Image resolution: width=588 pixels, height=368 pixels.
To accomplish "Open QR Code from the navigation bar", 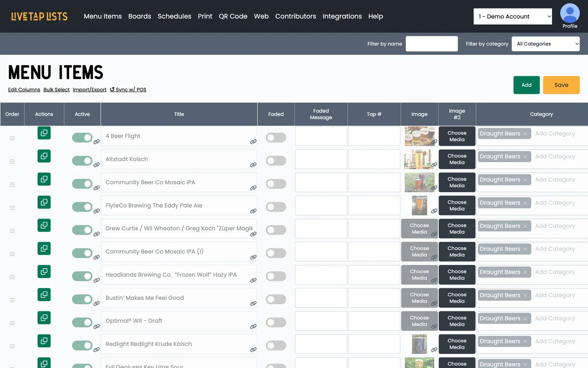I will point(233,16).
